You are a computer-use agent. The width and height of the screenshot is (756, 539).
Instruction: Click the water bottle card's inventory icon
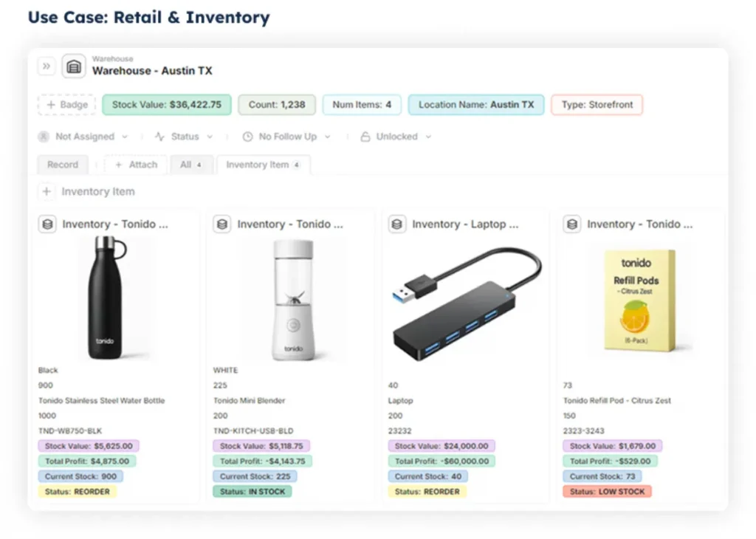[x=48, y=224]
